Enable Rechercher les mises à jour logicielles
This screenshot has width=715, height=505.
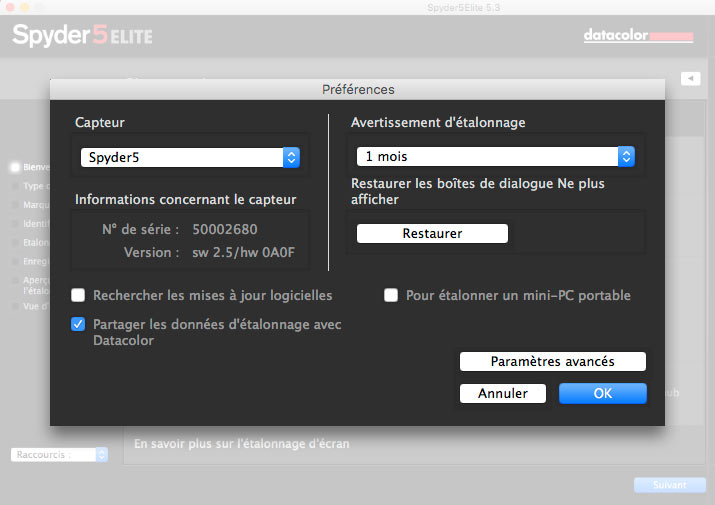78,295
